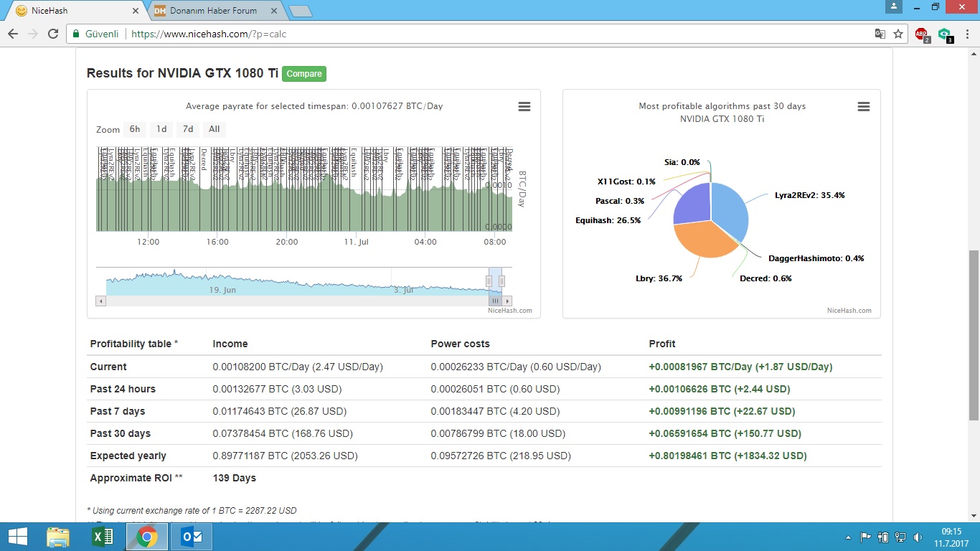Image resolution: width=980 pixels, height=551 pixels.
Task: Click the navigator scrollbar left arrow
Action: [101, 301]
